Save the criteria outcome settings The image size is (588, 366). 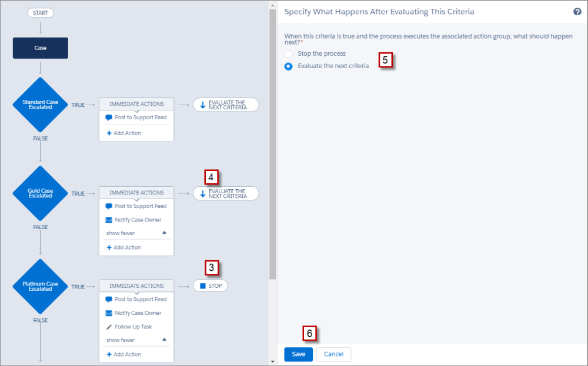pos(299,354)
